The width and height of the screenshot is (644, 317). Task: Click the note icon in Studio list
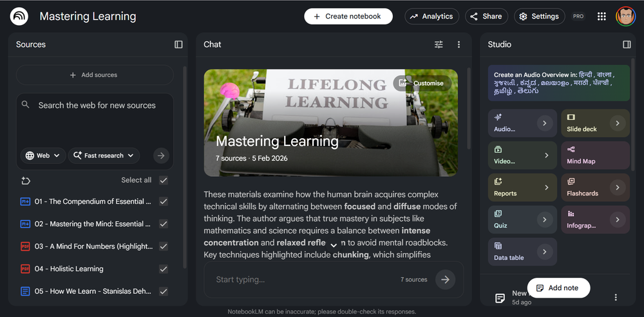pos(500,298)
